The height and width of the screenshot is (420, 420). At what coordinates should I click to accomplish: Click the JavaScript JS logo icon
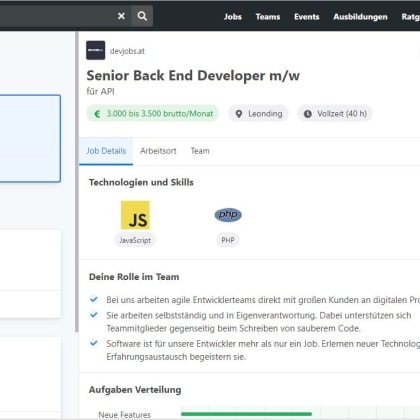pos(135,215)
